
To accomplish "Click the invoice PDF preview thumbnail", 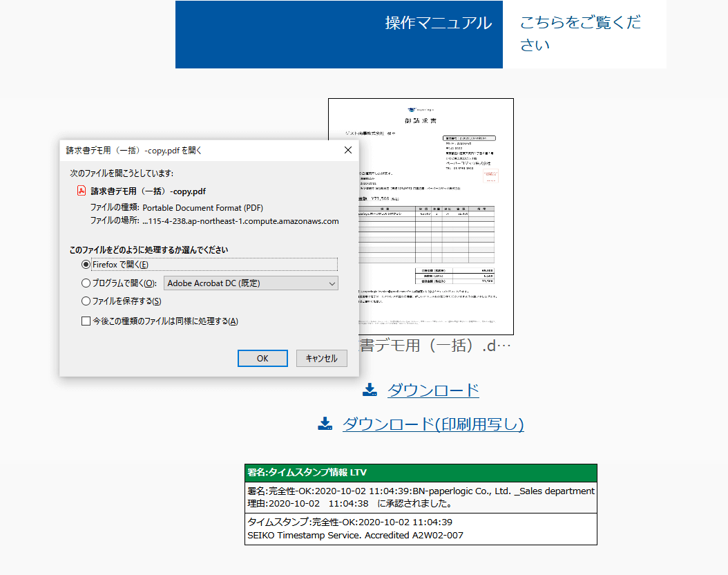I will (421, 216).
